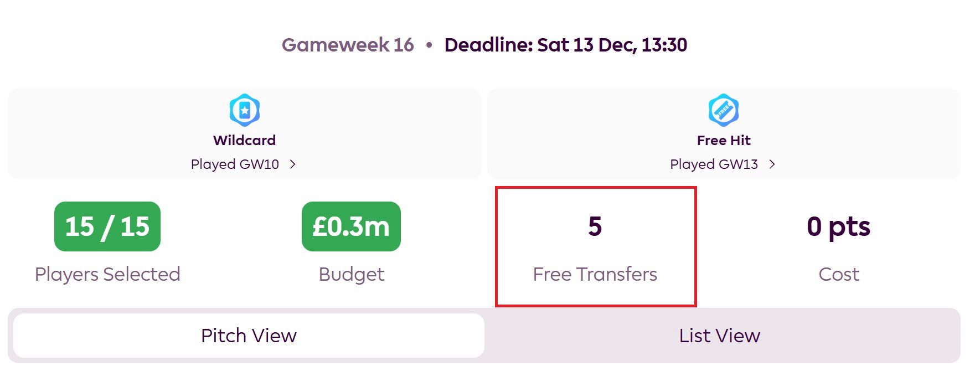Click the 0 pts value
Viewport: 980px width, 376px height.
coord(838,226)
